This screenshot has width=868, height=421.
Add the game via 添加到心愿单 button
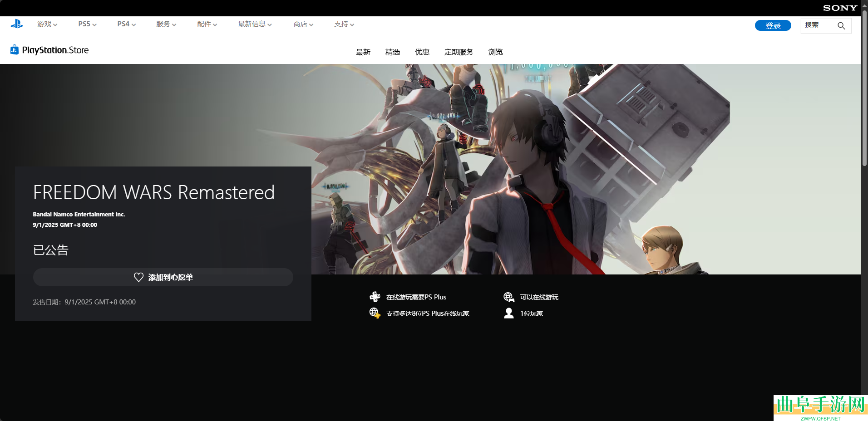coord(163,277)
